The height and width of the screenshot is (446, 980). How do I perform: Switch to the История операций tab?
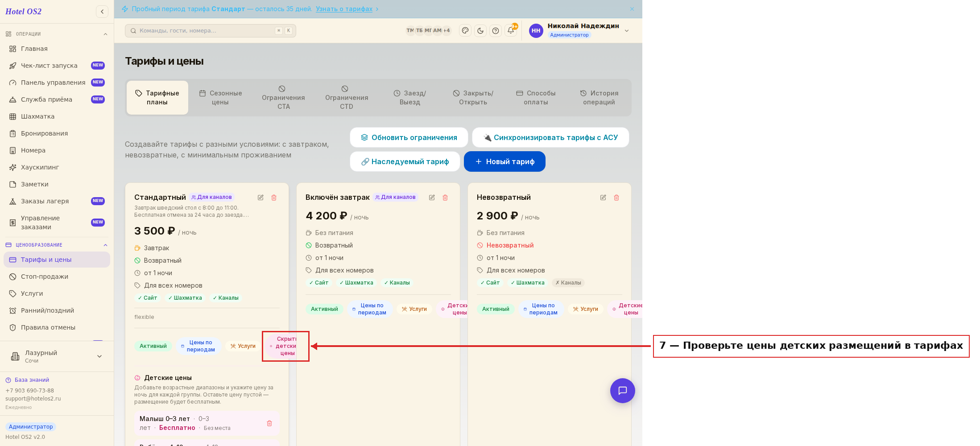point(599,98)
